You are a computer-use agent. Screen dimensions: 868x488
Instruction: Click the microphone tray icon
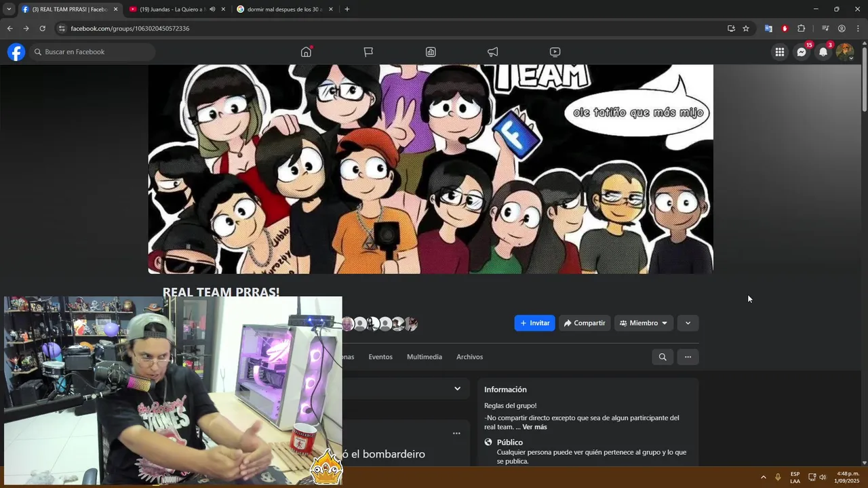(x=778, y=477)
